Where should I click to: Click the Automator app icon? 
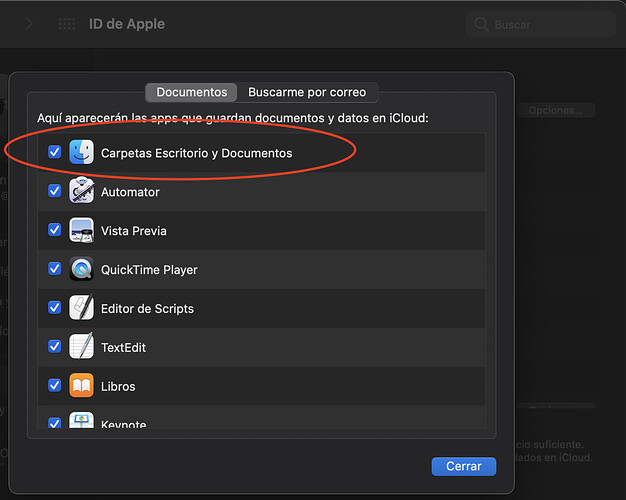(x=81, y=191)
